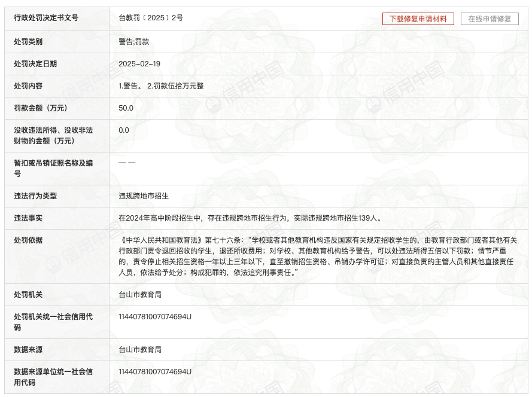This screenshot has width=532, height=397.
Task: Click the 处罚决定日期 label
Action: (x=35, y=64)
